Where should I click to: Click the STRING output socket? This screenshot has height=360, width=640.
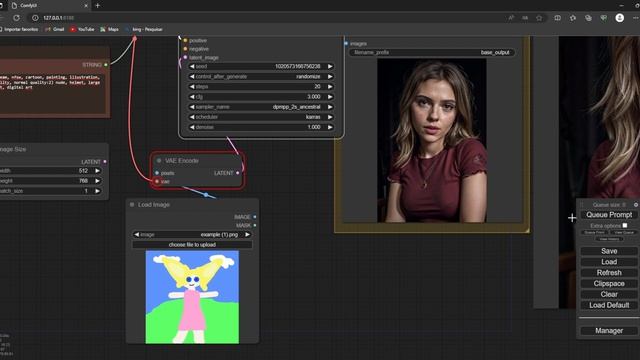tap(106, 64)
